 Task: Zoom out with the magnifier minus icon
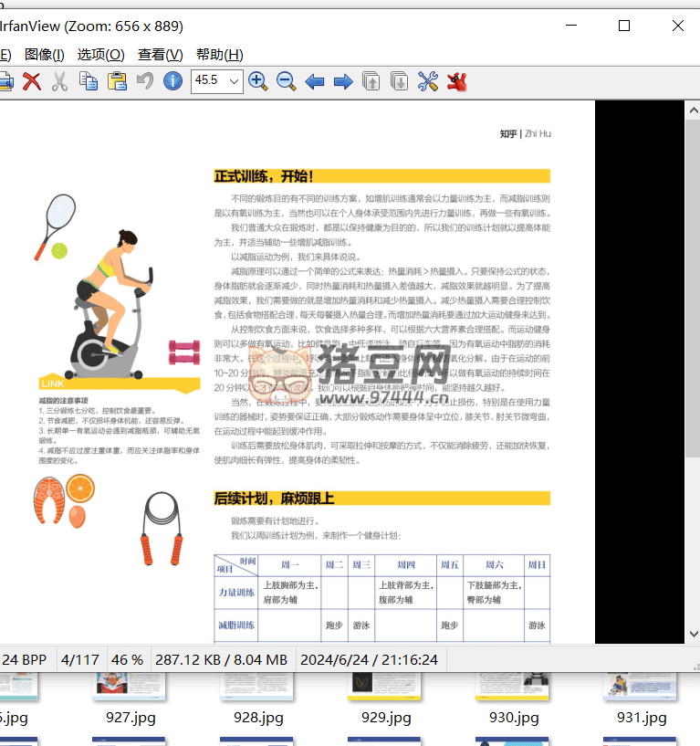point(286,81)
